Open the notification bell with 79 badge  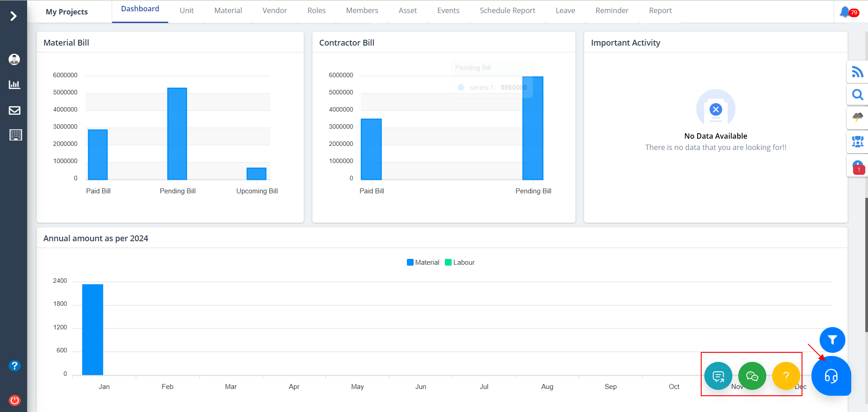[x=845, y=12]
